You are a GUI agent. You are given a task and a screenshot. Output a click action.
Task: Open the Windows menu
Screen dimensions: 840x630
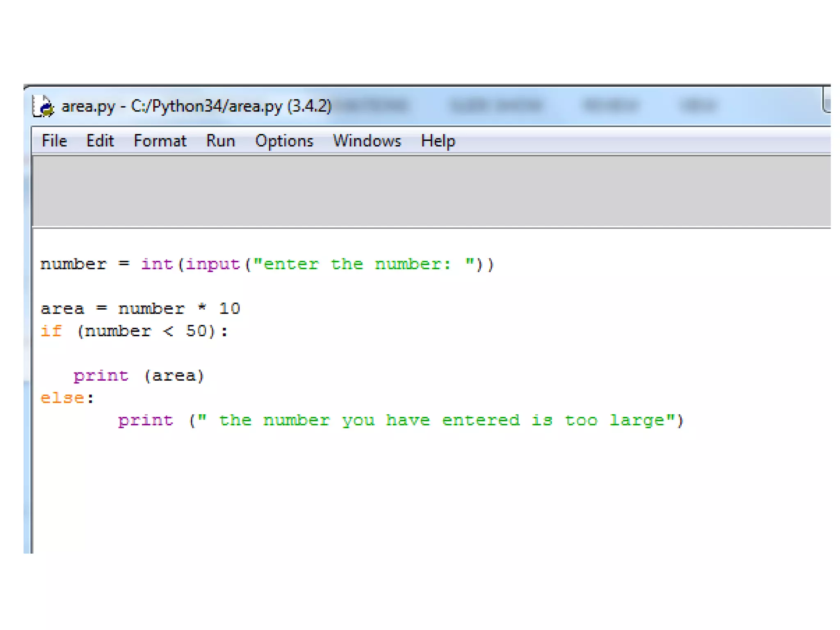pos(367,141)
